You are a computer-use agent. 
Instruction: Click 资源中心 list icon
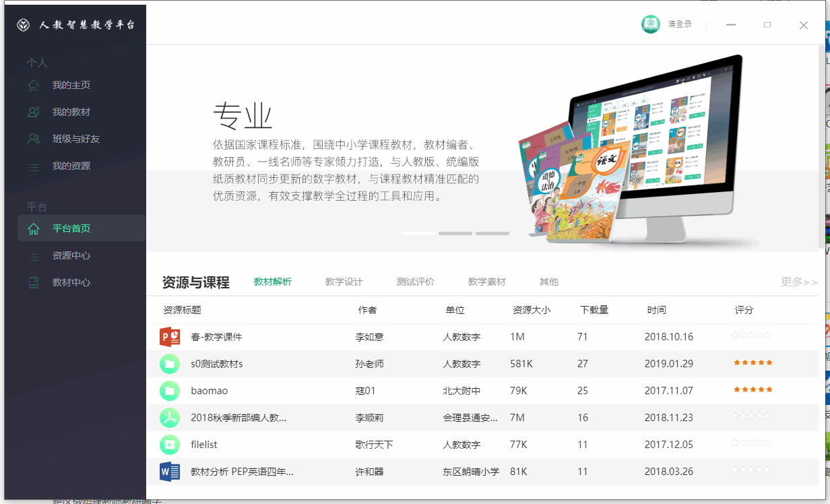33,256
